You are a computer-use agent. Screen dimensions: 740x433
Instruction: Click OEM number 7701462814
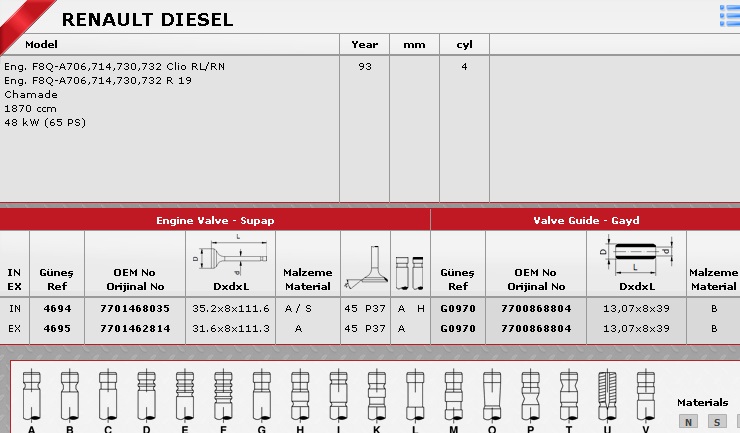[135, 328]
